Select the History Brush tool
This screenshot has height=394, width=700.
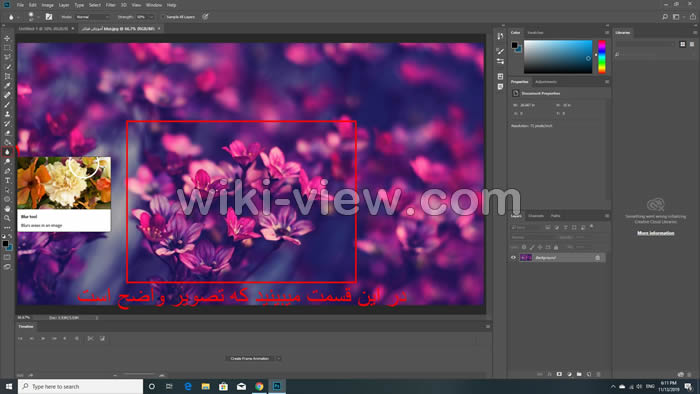tap(7, 124)
